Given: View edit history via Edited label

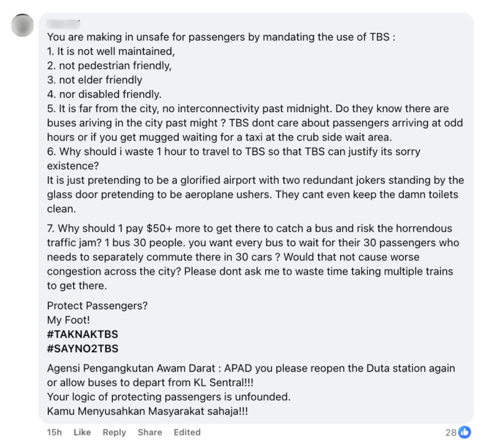Looking at the screenshot, I should [x=187, y=432].
